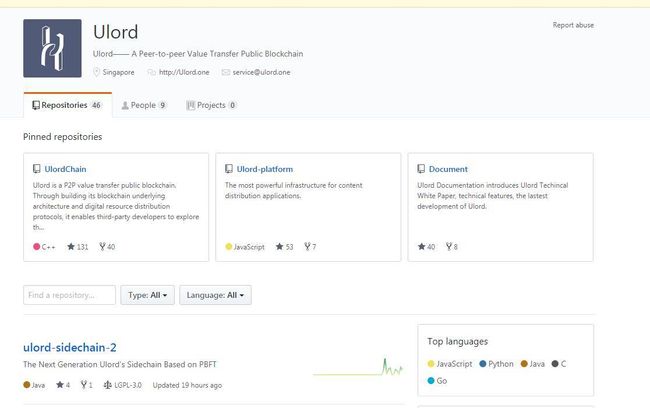The image size is (650, 408).
Task: Click the LGPL-3.0 license scale icon
Action: click(107, 385)
